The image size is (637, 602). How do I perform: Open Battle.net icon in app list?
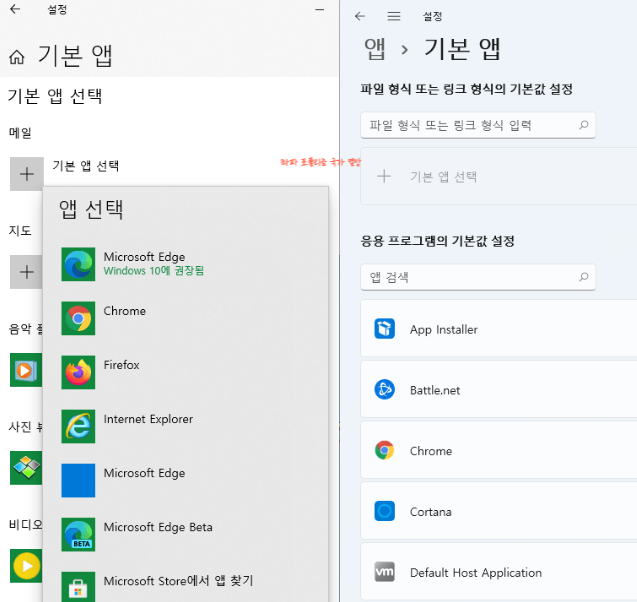coord(384,390)
